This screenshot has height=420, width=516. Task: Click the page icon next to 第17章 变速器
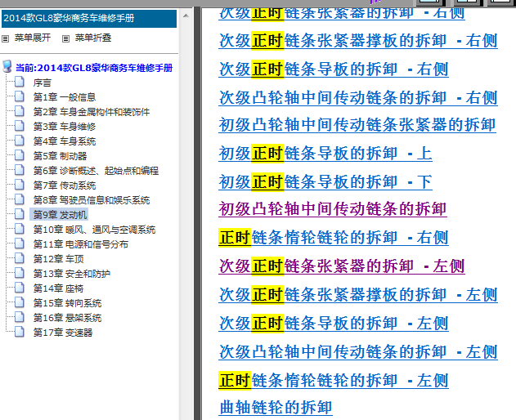click(x=20, y=332)
